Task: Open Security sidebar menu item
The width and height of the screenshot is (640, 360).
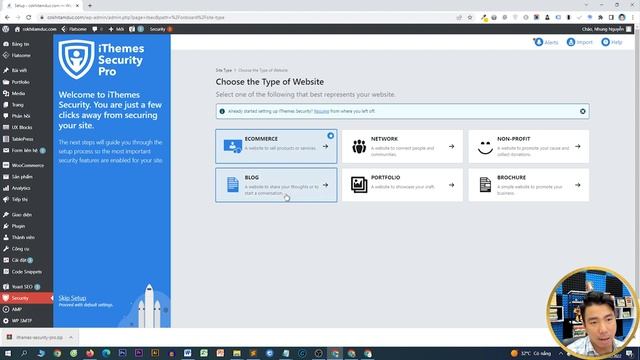Action: (x=27, y=298)
